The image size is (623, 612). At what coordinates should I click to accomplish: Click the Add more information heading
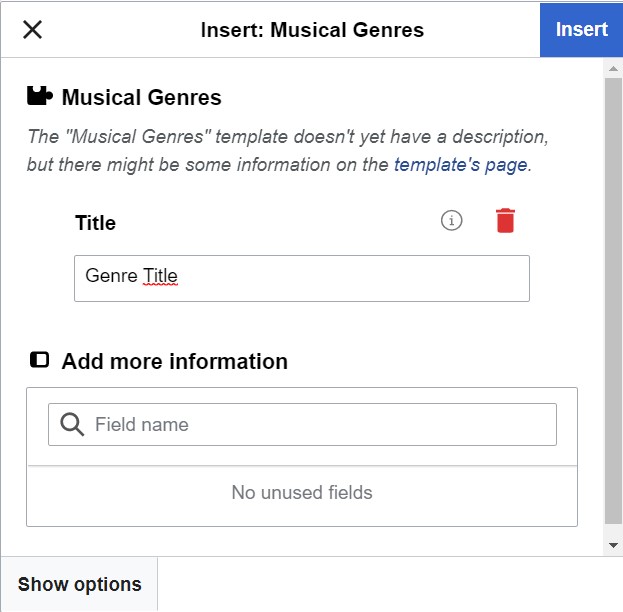point(174,361)
